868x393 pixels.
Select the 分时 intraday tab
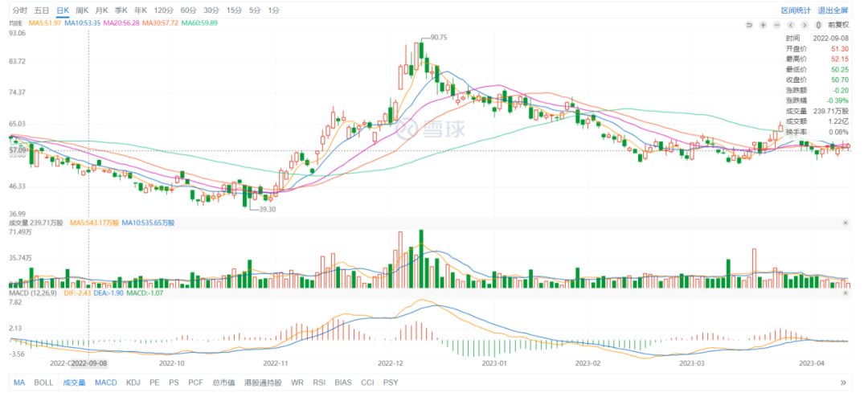(x=19, y=10)
